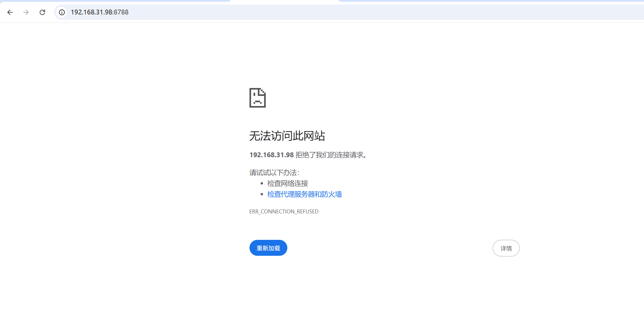Select the active tab at the top
644x321 pixels.
pyautogui.click(x=285, y=1)
